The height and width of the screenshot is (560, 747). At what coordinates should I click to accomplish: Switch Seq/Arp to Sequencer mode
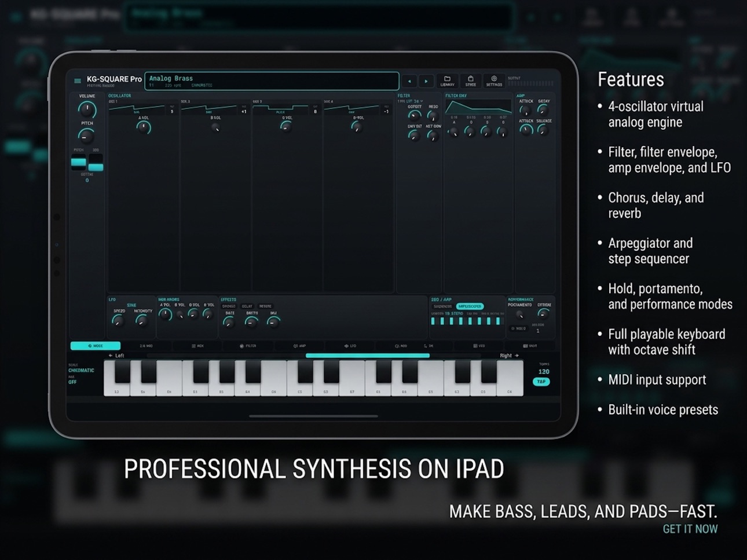point(443,306)
